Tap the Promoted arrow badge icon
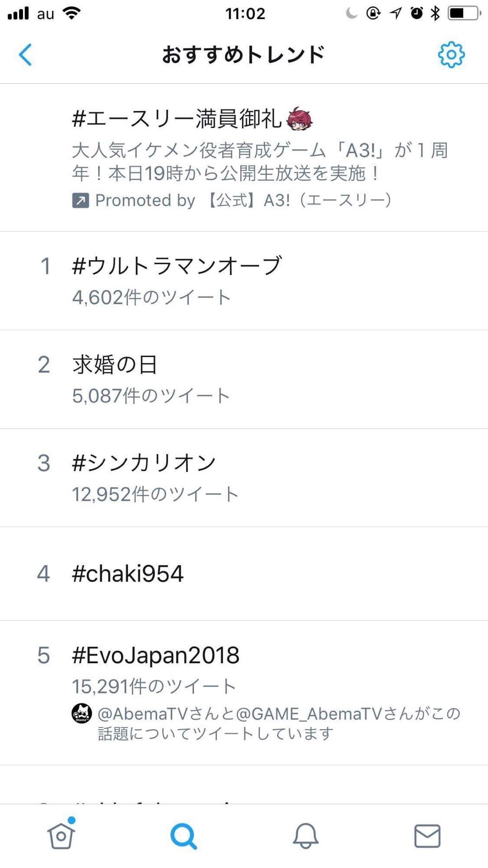 [x=80, y=200]
